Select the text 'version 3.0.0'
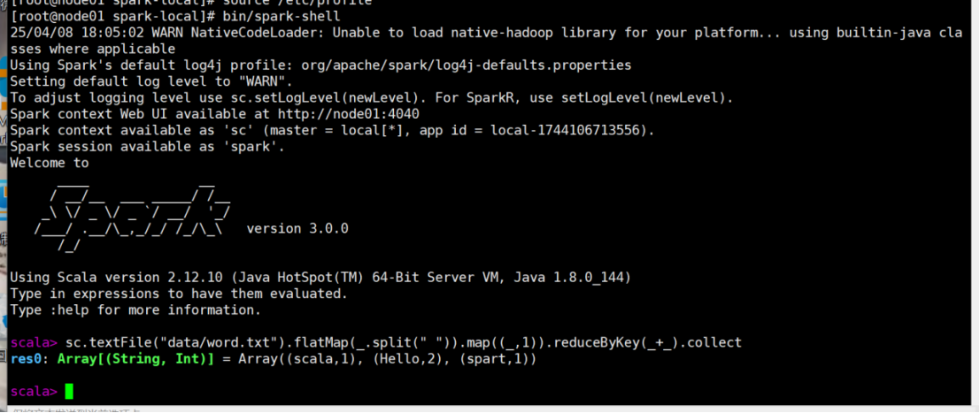Viewport: 980px width, 413px height. tap(297, 229)
